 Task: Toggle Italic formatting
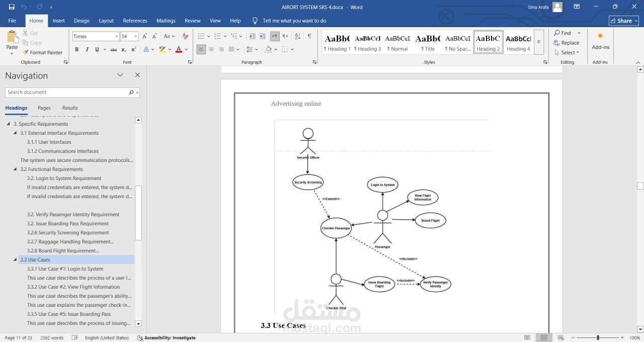coord(87,49)
